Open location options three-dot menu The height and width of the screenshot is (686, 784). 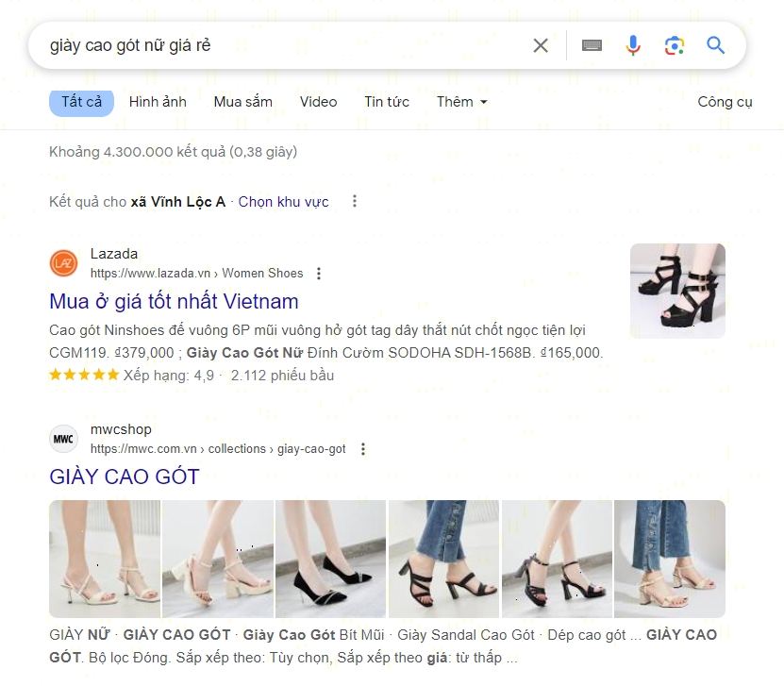[355, 201]
